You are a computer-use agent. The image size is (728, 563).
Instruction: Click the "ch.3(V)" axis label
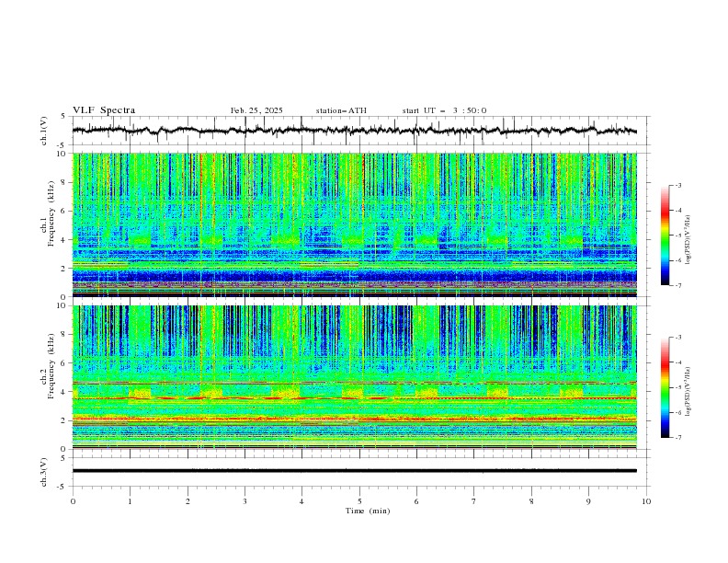tap(44, 472)
